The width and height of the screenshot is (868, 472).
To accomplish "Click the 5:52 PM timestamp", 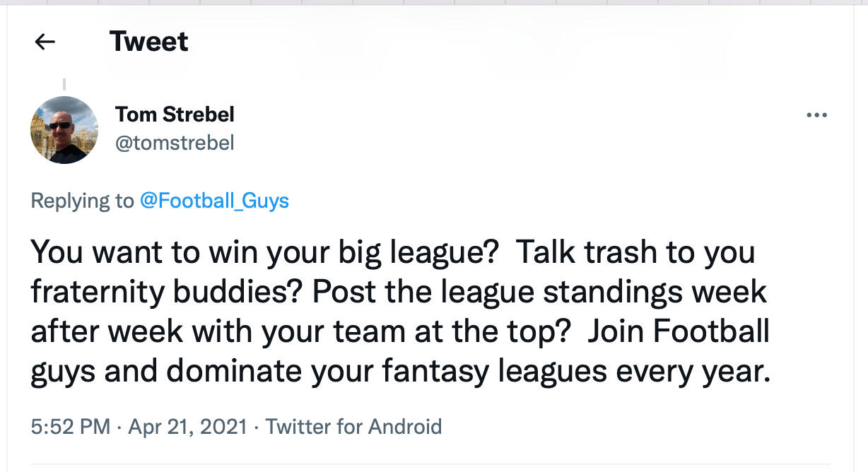I will [71, 427].
